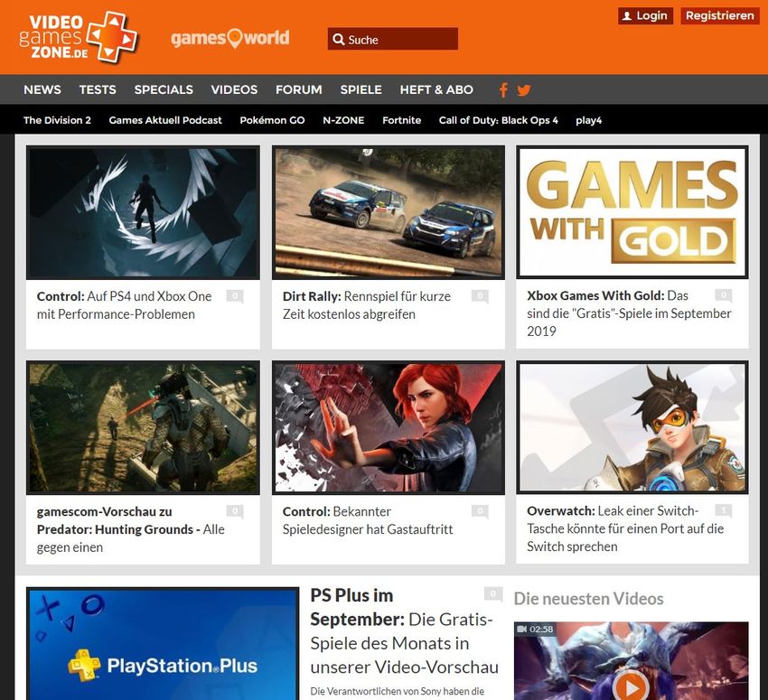Click the Die neuesten Videos heading
The height and width of the screenshot is (700, 768).
click(589, 599)
